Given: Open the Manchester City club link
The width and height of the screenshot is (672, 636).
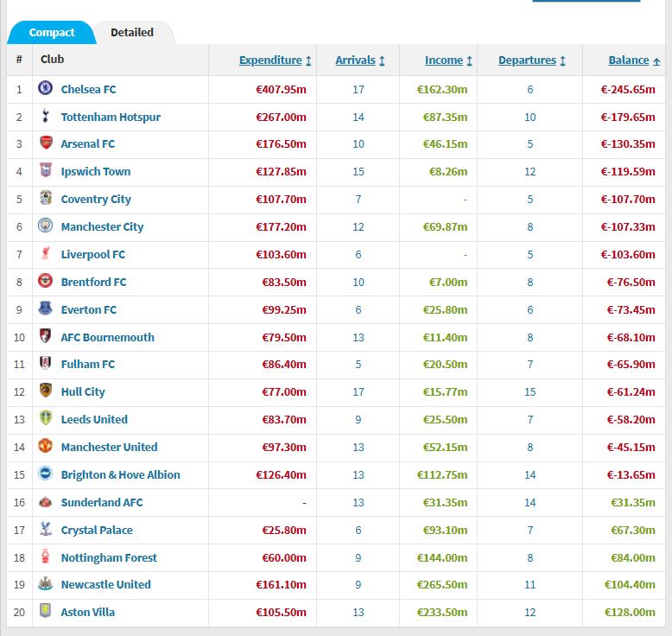Looking at the screenshot, I should (x=102, y=227).
